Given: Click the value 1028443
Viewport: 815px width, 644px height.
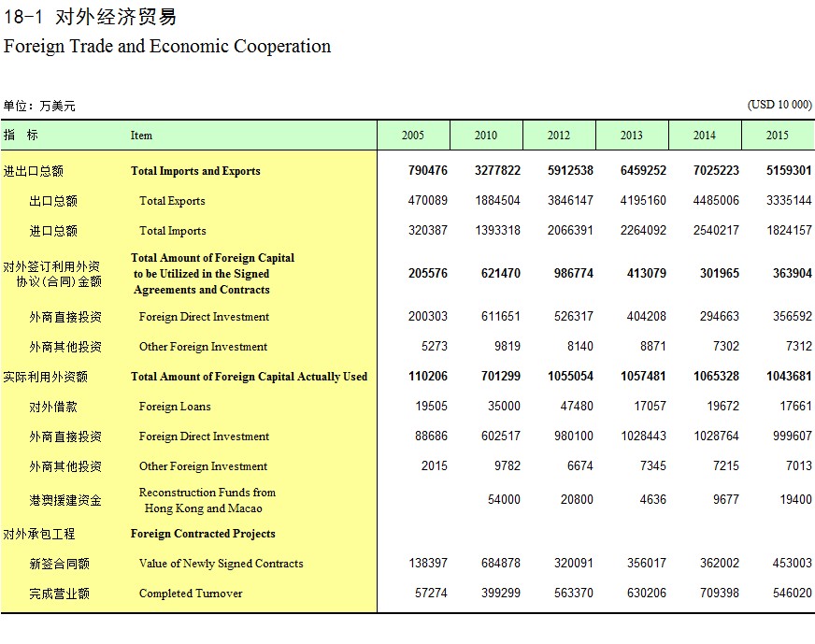Looking at the screenshot, I should pyautogui.click(x=643, y=436).
